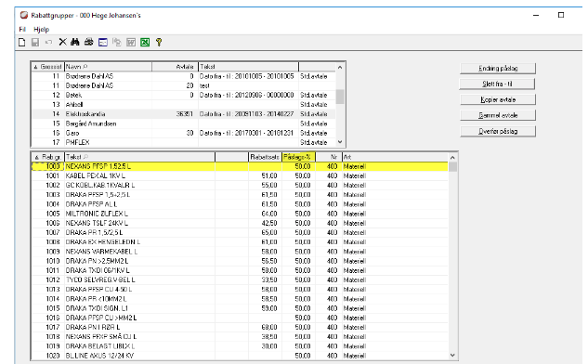Click the Overfør påslag button
This screenshot has height=364, width=588.
[498, 131]
